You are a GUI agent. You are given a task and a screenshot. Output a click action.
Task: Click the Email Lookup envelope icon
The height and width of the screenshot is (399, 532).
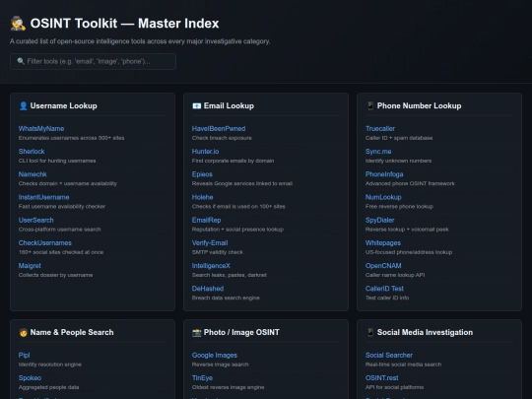coord(196,105)
